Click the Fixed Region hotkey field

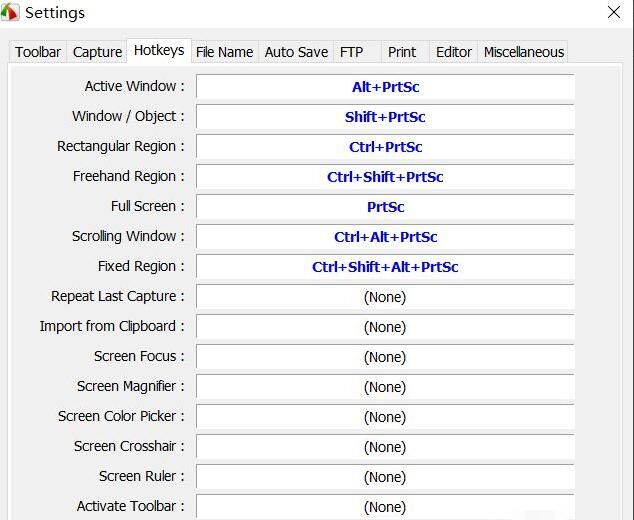click(385, 267)
